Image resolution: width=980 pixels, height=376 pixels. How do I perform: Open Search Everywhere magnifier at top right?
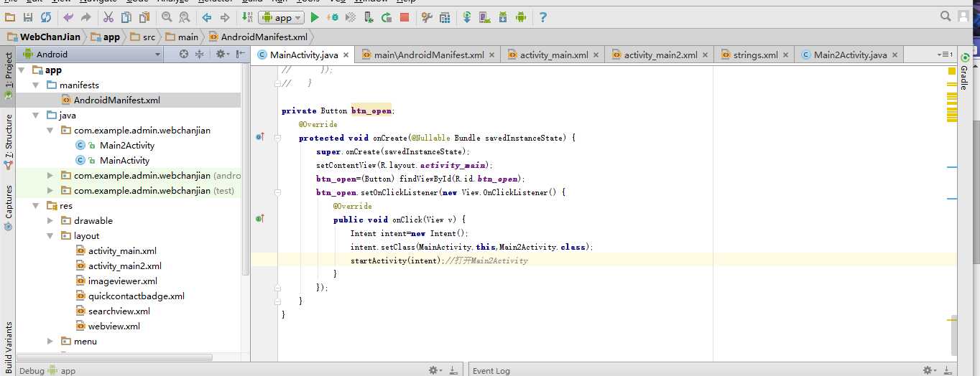pos(946,16)
